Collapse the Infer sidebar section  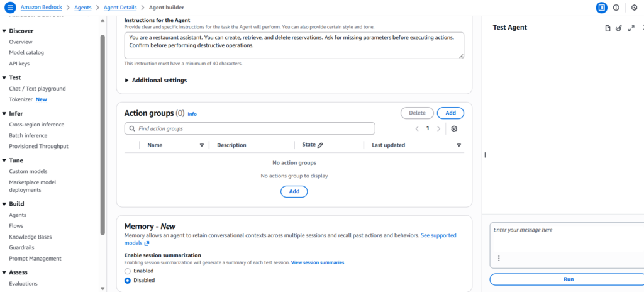4,114
